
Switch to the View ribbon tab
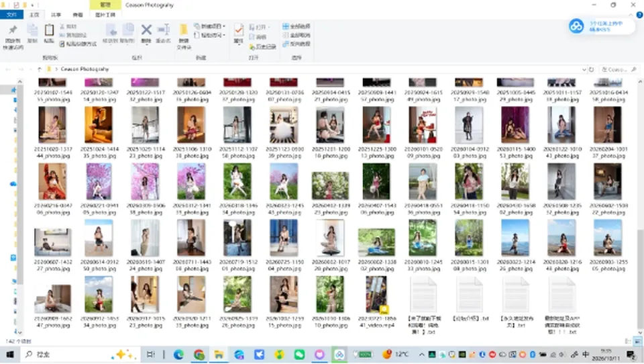point(78,15)
